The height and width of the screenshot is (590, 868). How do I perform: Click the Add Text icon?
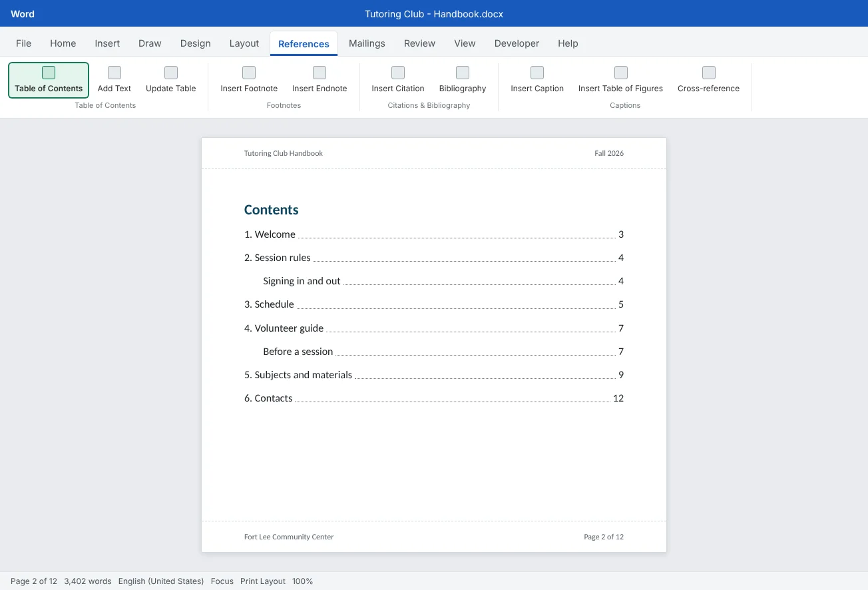click(x=114, y=73)
